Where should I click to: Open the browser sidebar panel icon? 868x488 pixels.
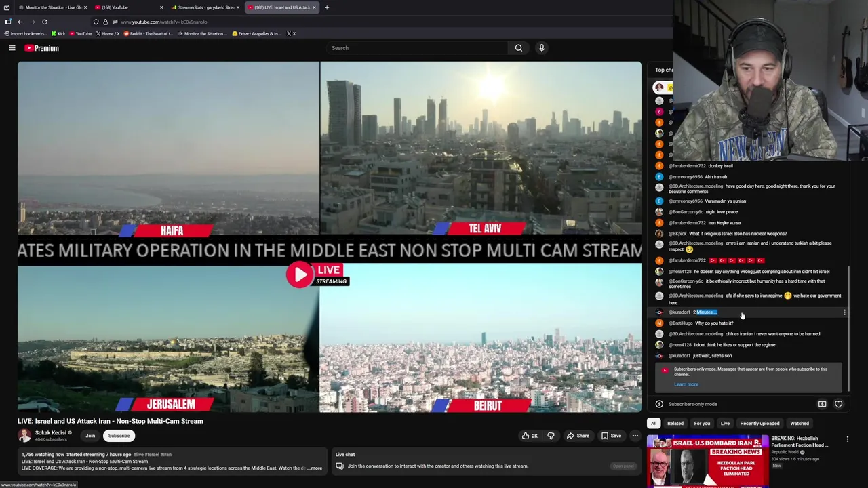8,22
